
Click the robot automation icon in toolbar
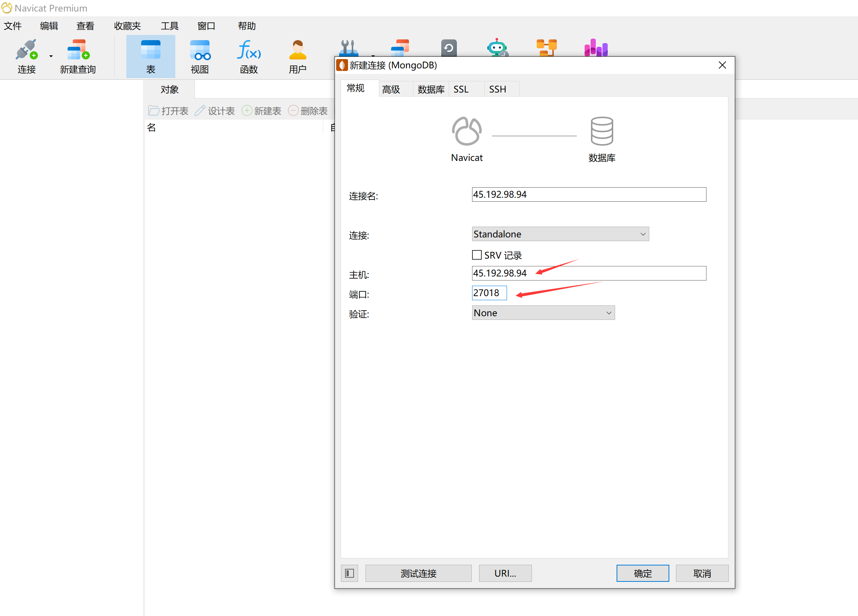coord(497,48)
